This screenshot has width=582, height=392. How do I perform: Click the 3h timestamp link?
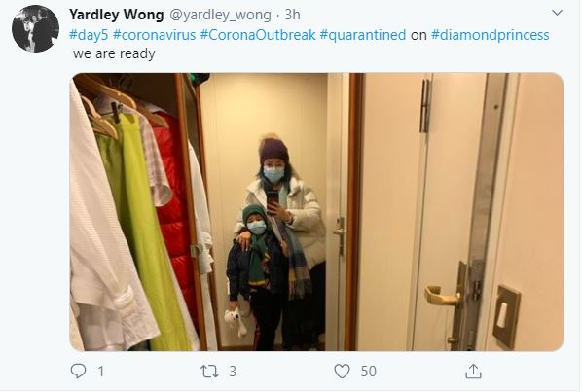(293, 15)
